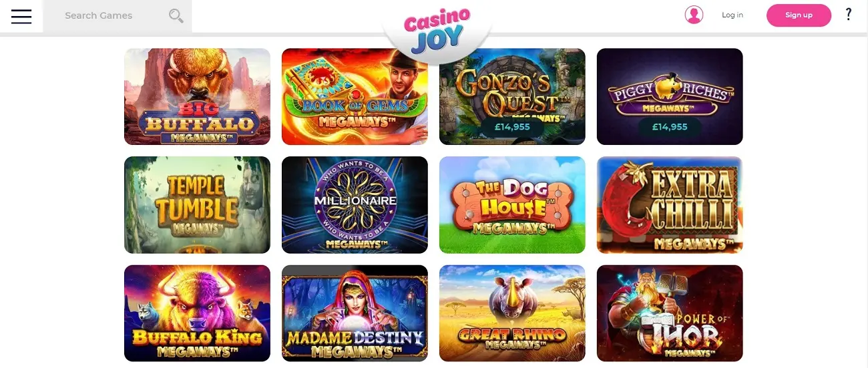Click the pink Sign up button
This screenshot has height=368, width=868.
click(x=799, y=15)
